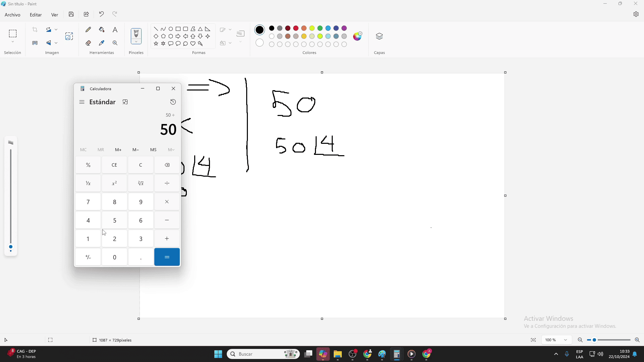Select the Pencil tool in Herramientas

click(88, 29)
